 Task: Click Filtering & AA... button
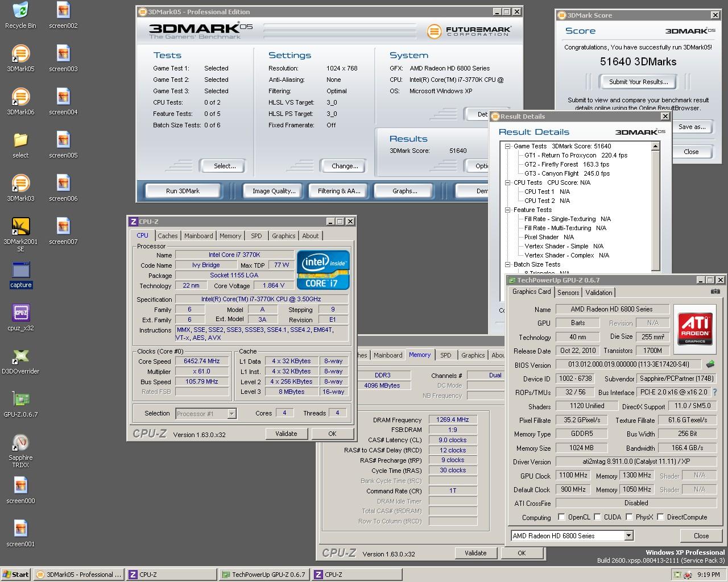point(339,191)
